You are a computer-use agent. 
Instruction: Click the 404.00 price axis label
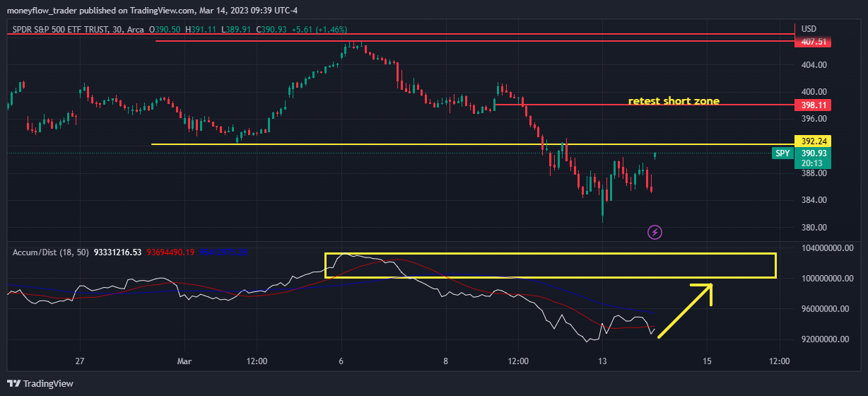coord(814,64)
